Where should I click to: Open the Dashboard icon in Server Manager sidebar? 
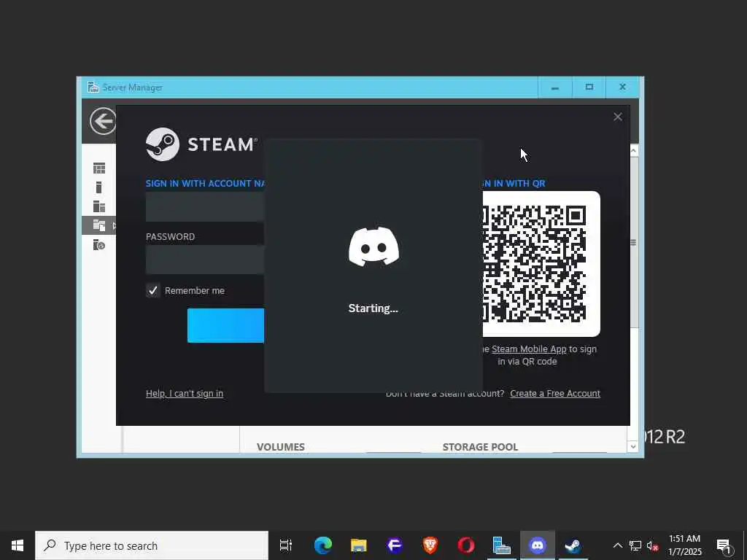[x=99, y=168]
